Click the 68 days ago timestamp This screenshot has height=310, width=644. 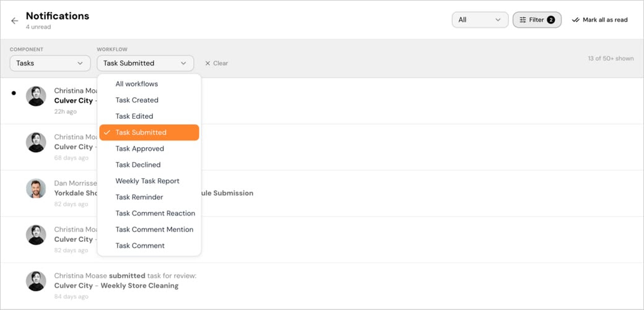[71, 158]
